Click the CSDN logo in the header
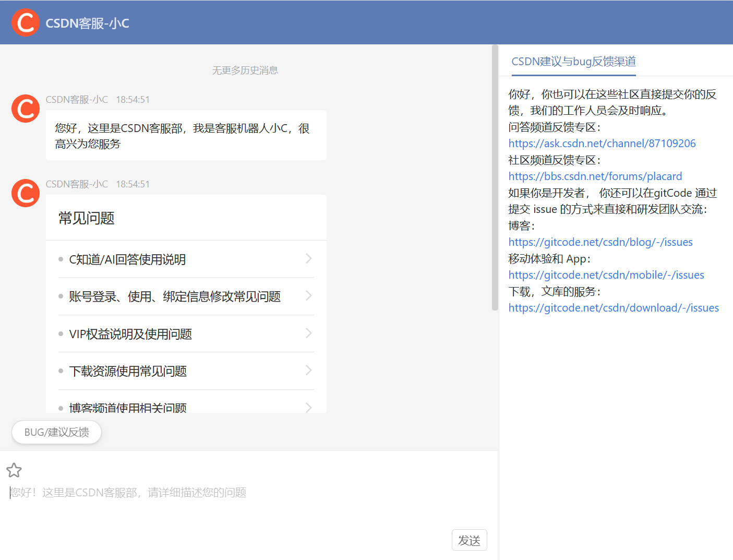This screenshot has height=560, width=733. point(26,22)
